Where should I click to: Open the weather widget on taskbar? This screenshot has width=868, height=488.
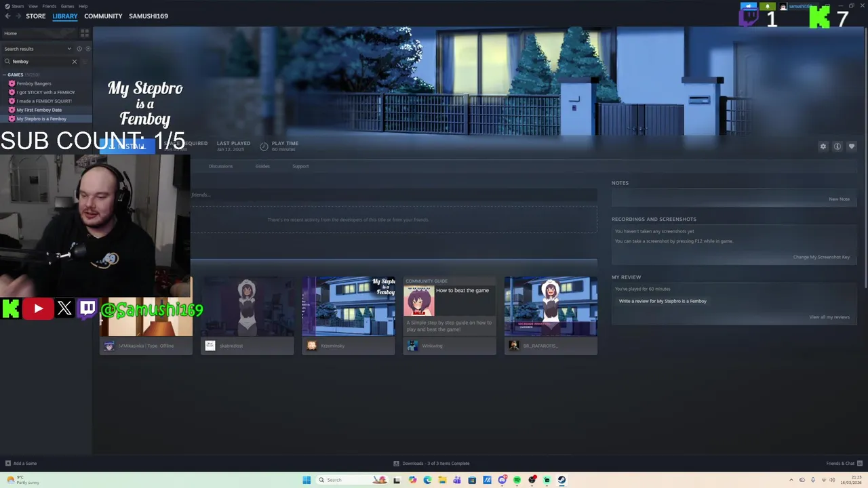[x=22, y=480]
